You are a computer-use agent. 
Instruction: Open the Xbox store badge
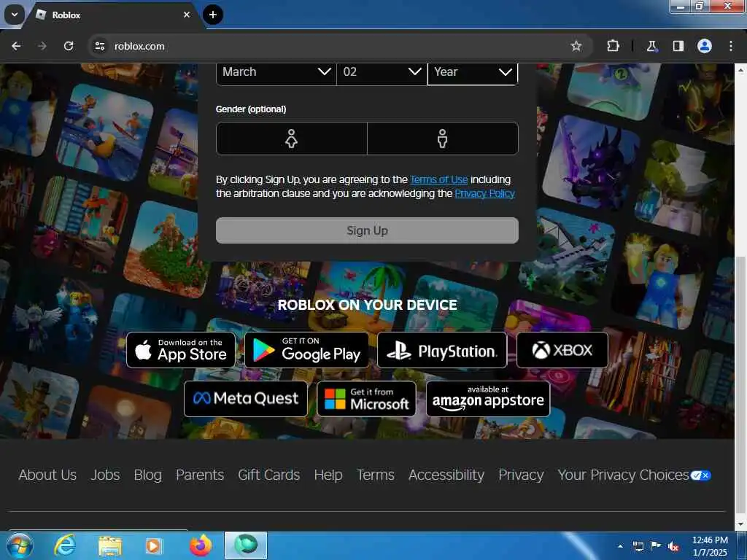click(562, 350)
